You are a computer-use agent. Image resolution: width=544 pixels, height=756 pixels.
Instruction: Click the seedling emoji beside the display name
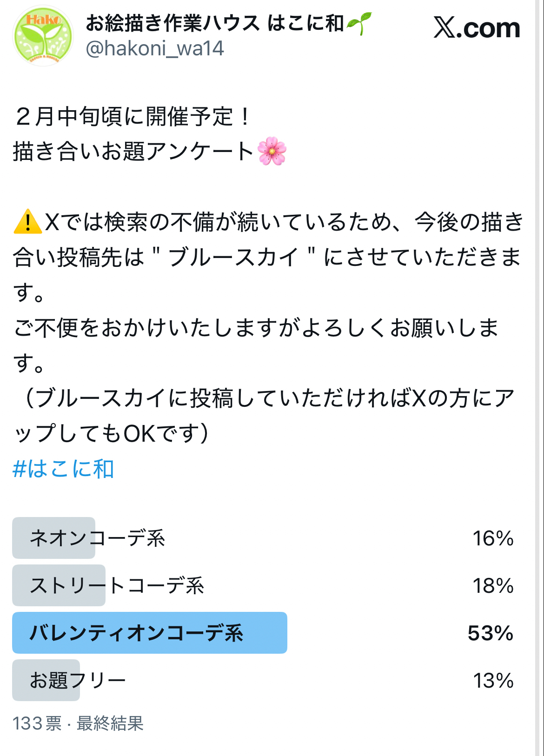(x=359, y=23)
